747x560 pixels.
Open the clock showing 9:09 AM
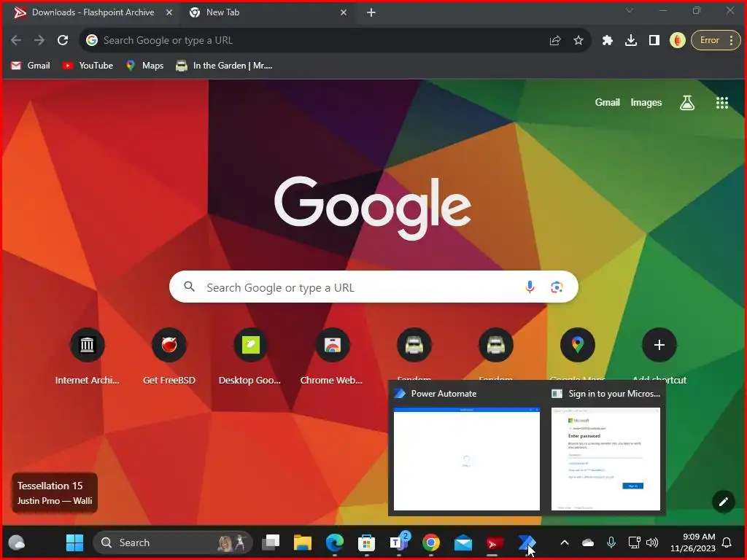point(693,542)
